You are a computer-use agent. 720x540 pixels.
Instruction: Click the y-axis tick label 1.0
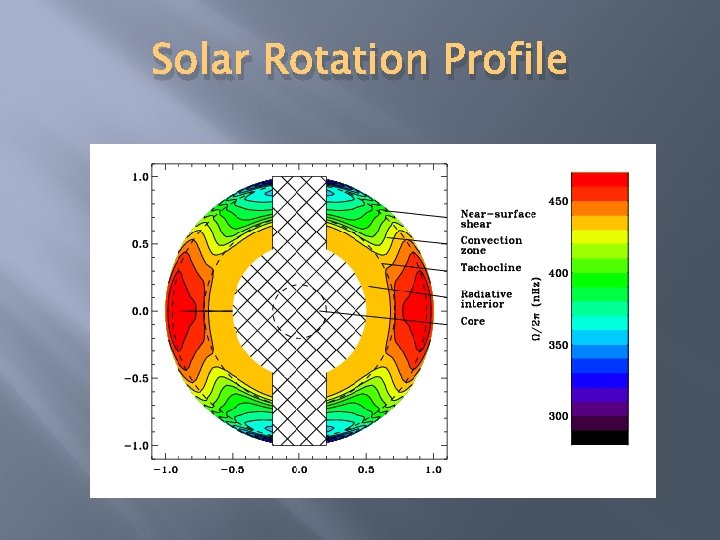pyautogui.click(x=141, y=177)
